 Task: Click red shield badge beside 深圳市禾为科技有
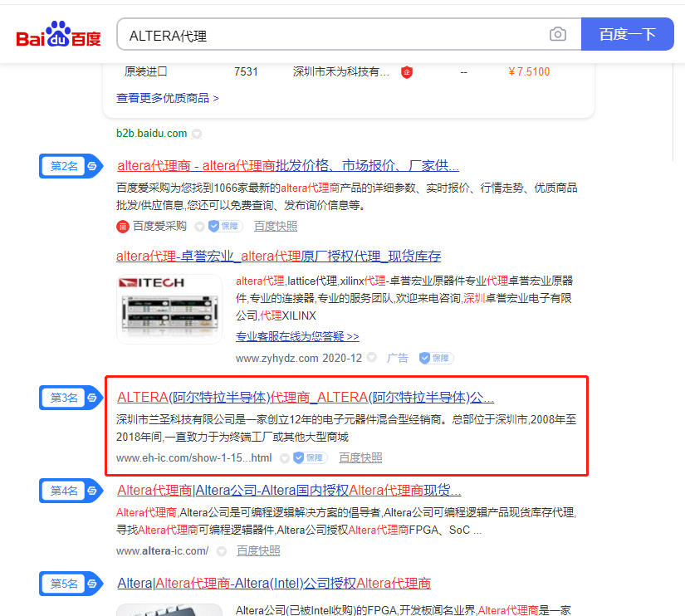(x=407, y=71)
